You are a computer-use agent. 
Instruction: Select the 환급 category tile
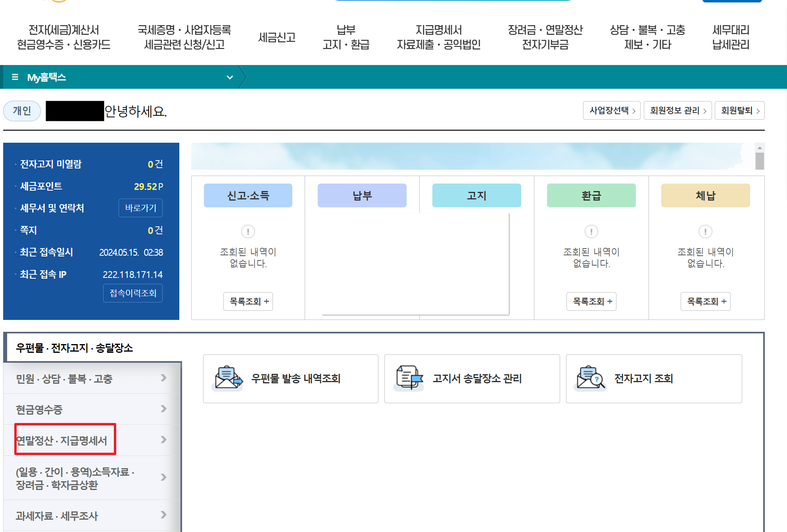pyautogui.click(x=591, y=195)
